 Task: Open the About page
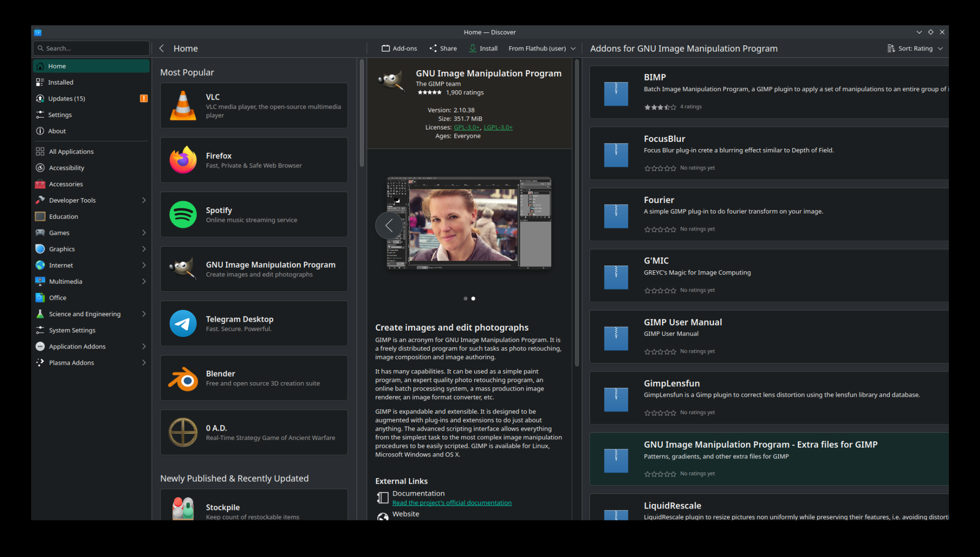91,131
